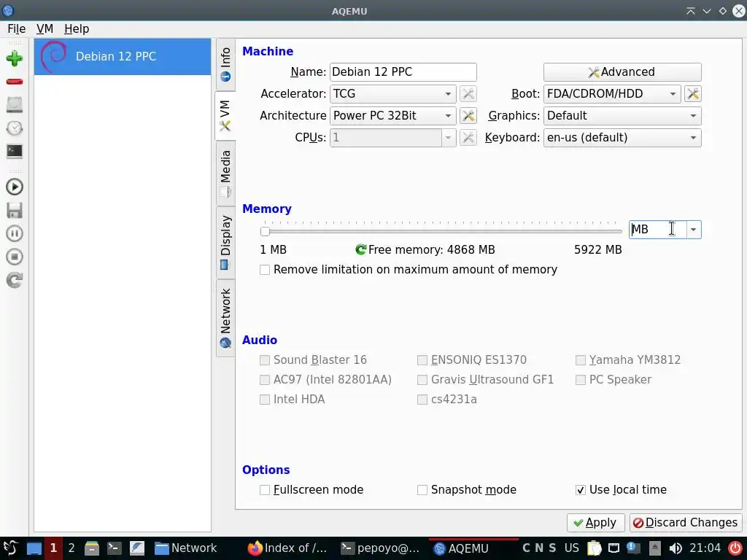Open the memory size MB dropdown arrow

click(694, 230)
